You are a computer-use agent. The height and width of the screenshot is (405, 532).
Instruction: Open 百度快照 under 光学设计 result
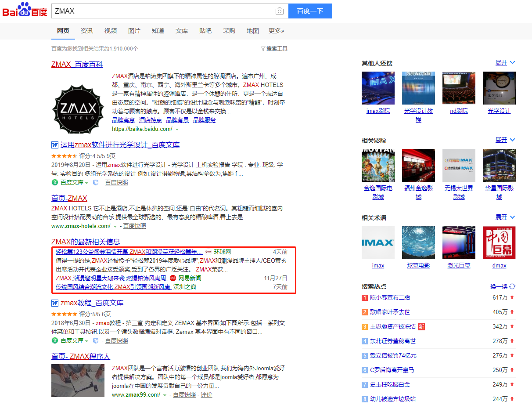coord(117,182)
